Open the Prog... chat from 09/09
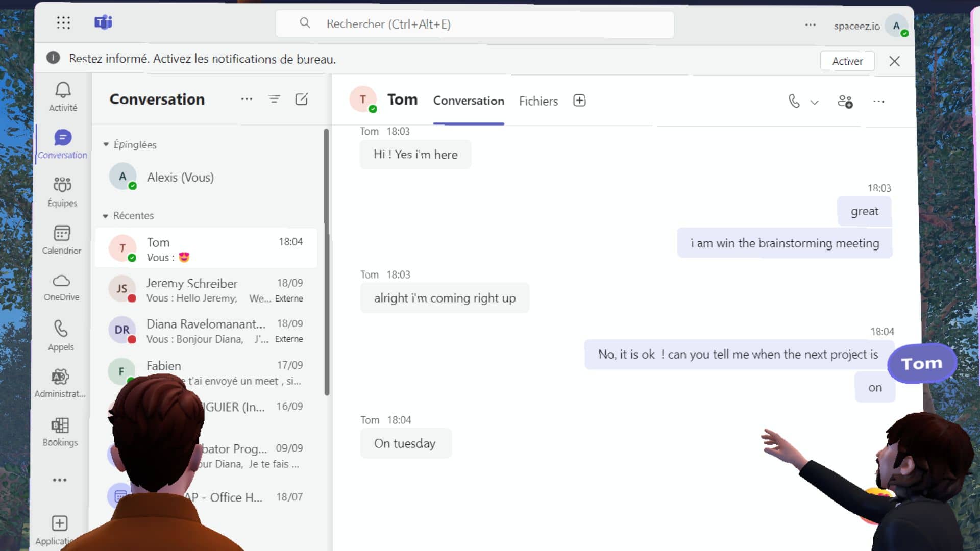Image resolution: width=980 pixels, height=551 pixels. point(206,456)
